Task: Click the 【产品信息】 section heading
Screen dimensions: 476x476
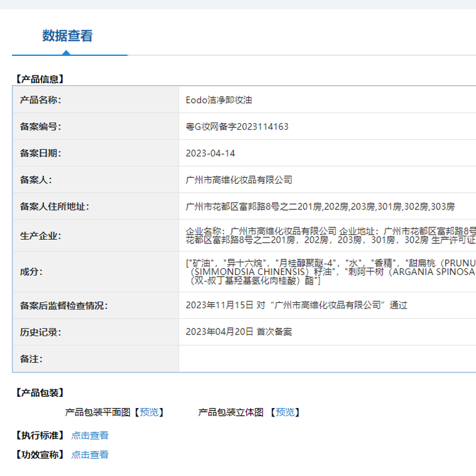Action: coord(39,79)
